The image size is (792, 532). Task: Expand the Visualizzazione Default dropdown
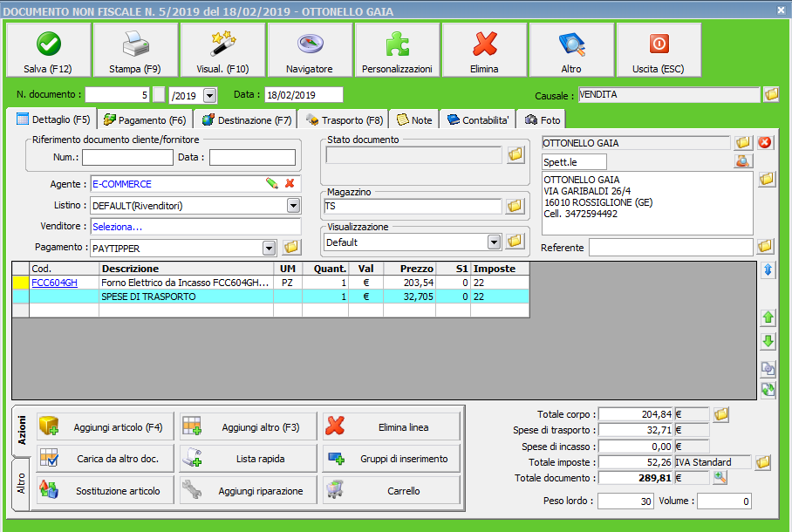494,242
